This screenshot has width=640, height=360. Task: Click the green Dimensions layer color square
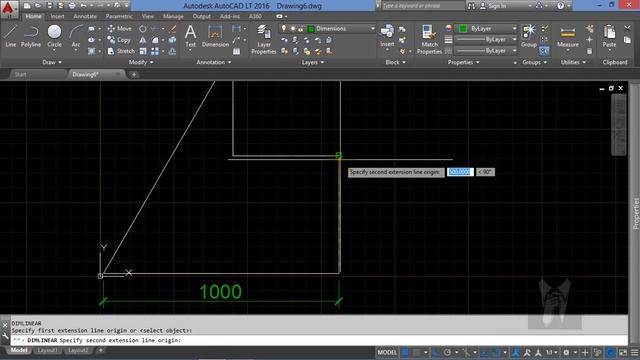[311, 29]
